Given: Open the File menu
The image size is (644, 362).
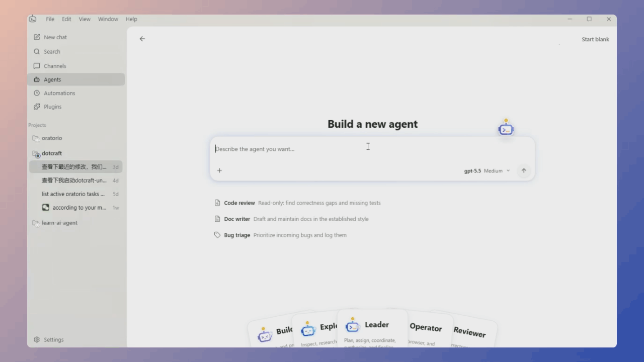Looking at the screenshot, I should pos(50,19).
